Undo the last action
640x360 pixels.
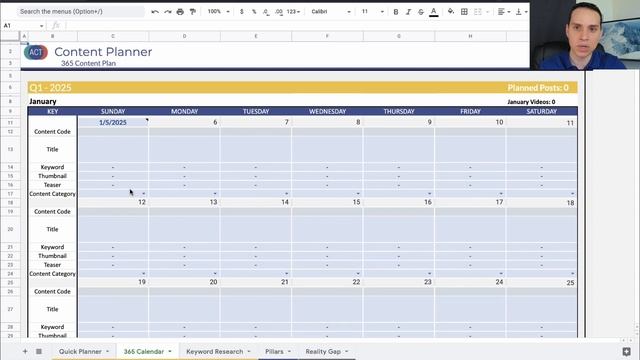pyautogui.click(x=155, y=12)
